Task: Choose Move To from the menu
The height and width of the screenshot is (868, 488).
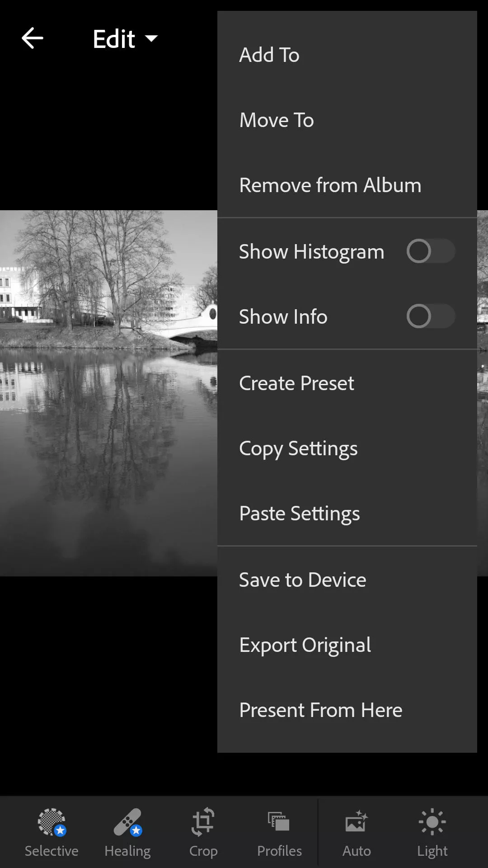Action: click(x=347, y=120)
